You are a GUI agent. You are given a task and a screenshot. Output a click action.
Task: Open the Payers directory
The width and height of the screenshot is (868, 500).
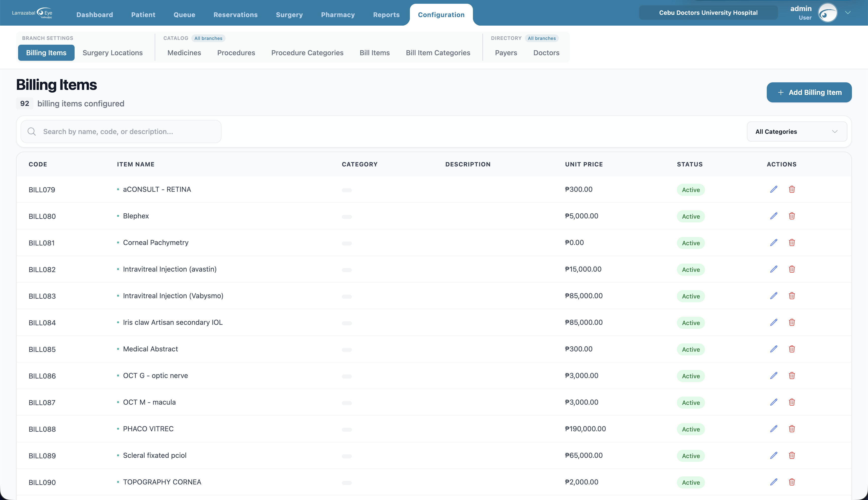pos(506,52)
